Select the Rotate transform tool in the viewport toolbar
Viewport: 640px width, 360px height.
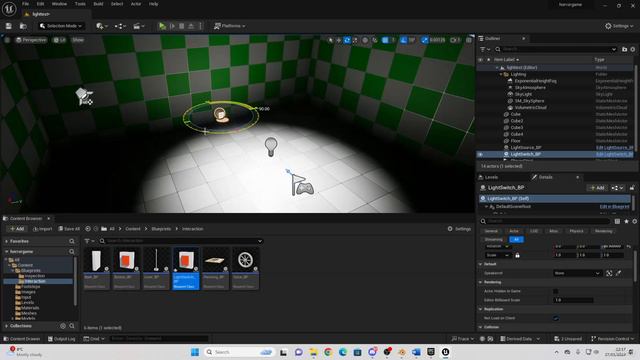tap(347, 40)
